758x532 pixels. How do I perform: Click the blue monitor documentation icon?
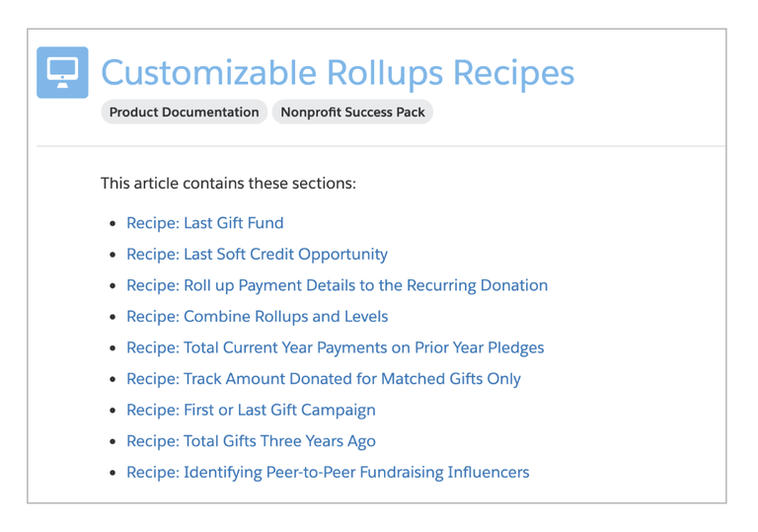coord(62,73)
